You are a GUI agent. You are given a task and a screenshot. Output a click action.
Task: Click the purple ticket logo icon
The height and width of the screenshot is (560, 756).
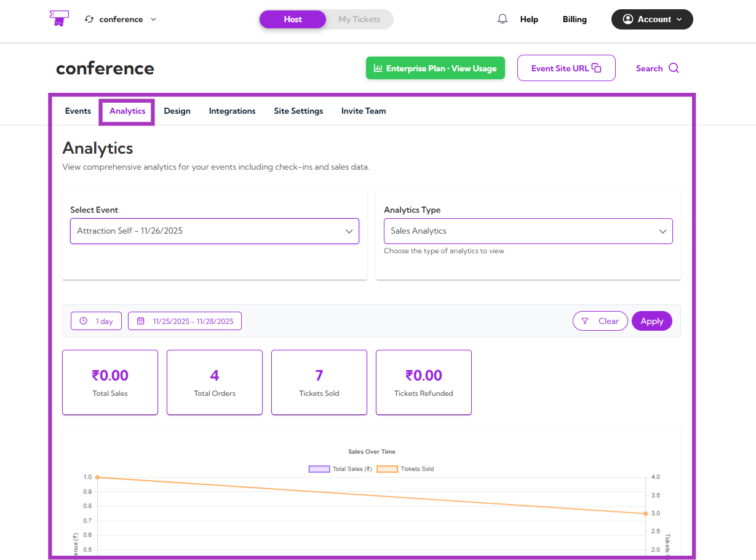tap(59, 18)
